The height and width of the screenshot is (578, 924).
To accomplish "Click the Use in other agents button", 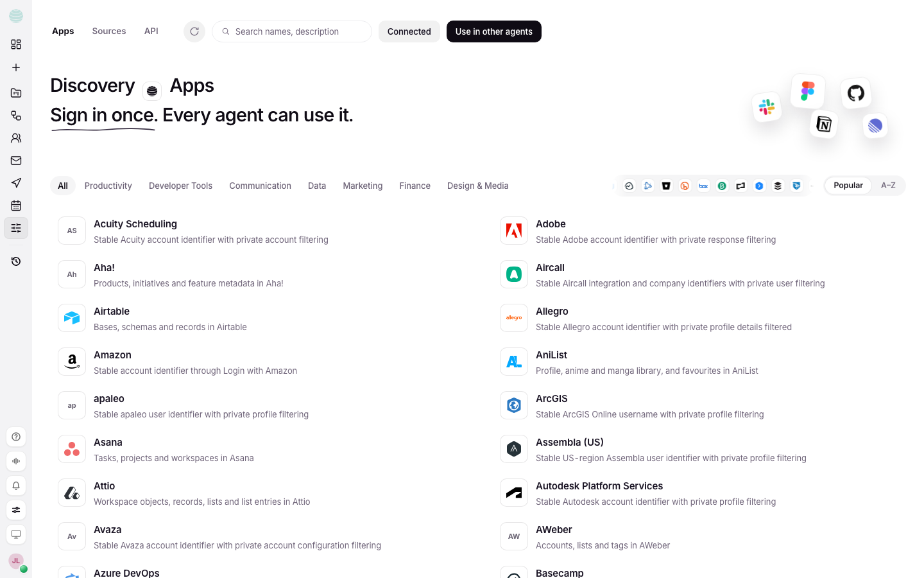I will pos(494,31).
